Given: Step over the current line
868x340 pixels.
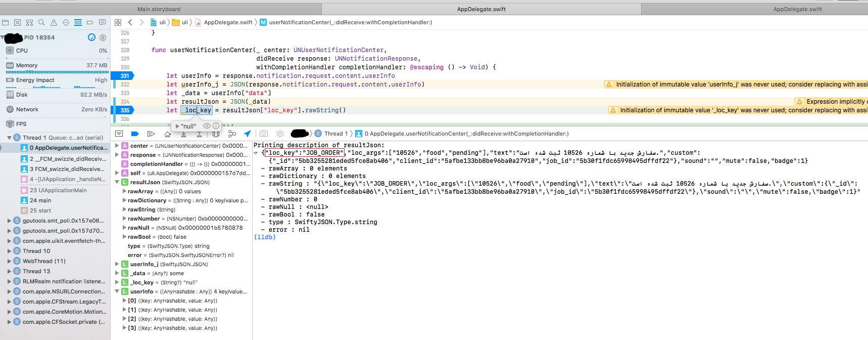Looking at the screenshot, I should pos(167,134).
